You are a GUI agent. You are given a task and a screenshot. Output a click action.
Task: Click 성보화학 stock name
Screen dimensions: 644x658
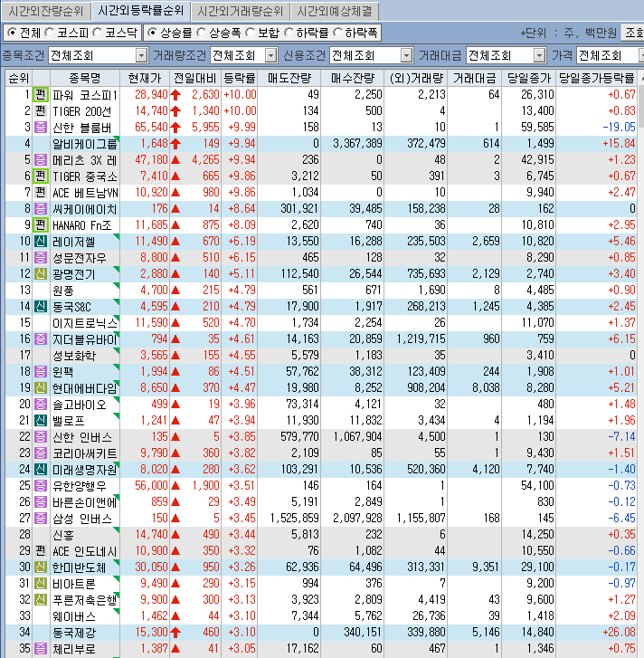tap(74, 356)
